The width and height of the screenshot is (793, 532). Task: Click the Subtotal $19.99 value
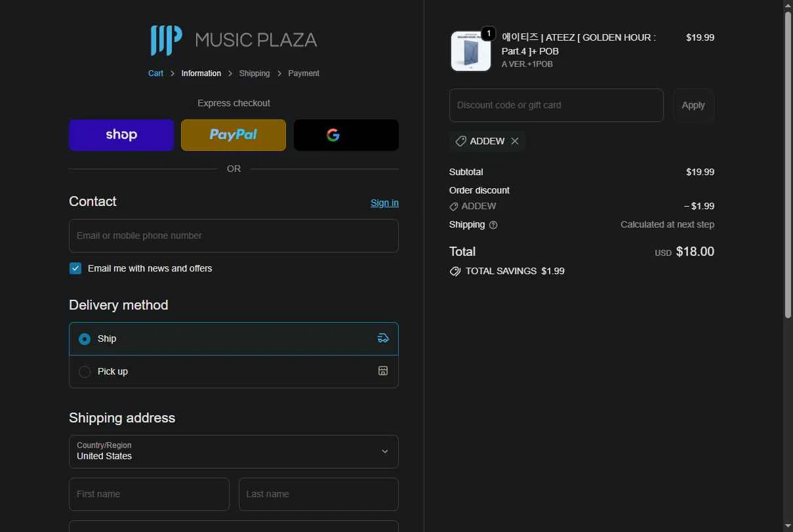pyautogui.click(x=700, y=172)
